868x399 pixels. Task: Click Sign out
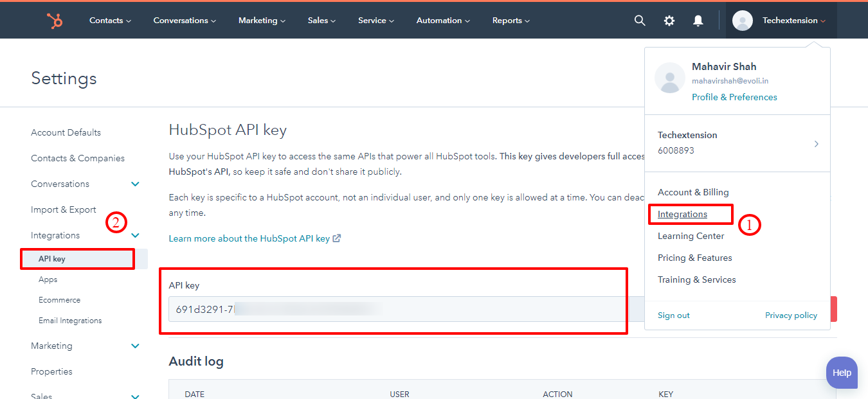(674, 315)
